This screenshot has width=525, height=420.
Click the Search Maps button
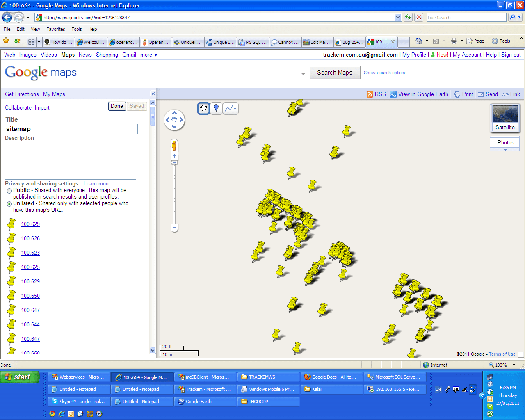335,73
